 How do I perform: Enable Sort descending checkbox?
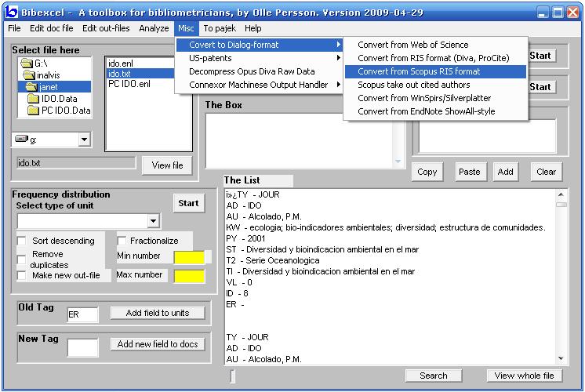(22, 241)
